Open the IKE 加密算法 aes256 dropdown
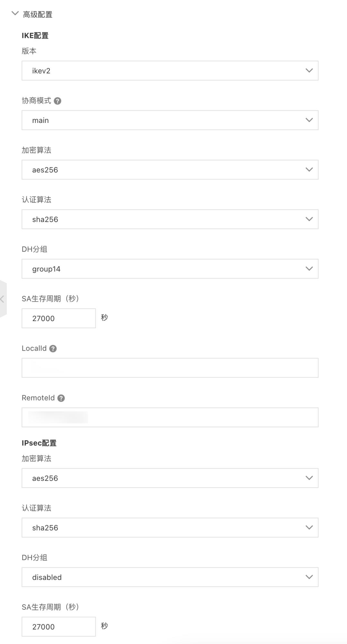347x644 pixels. click(x=170, y=170)
